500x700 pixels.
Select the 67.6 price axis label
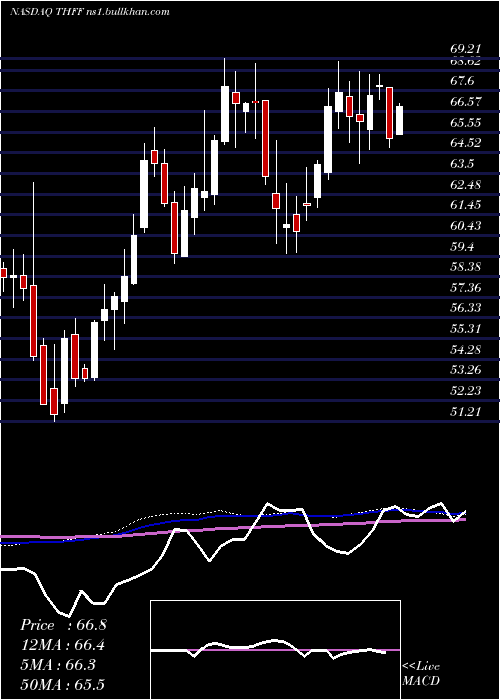pyautogui.click(x=463, y=81)
